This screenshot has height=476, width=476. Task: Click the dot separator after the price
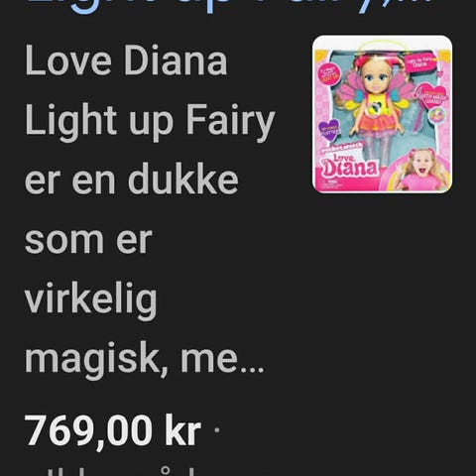pyautogui.click(x=217, y=430)
